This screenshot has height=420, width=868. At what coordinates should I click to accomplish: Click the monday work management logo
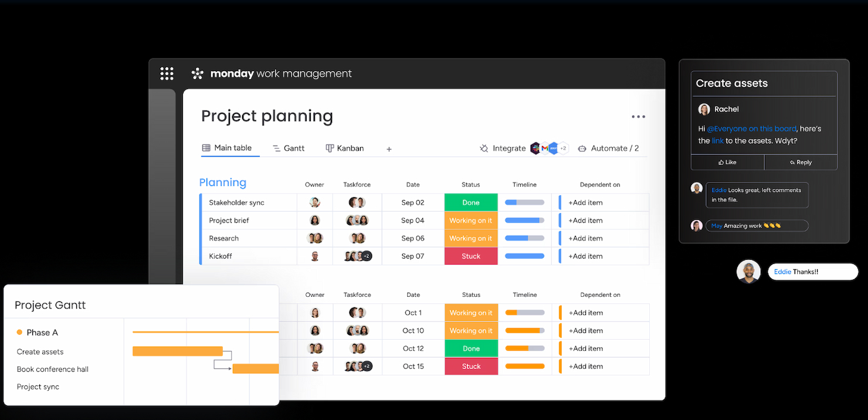coord(272,73)
